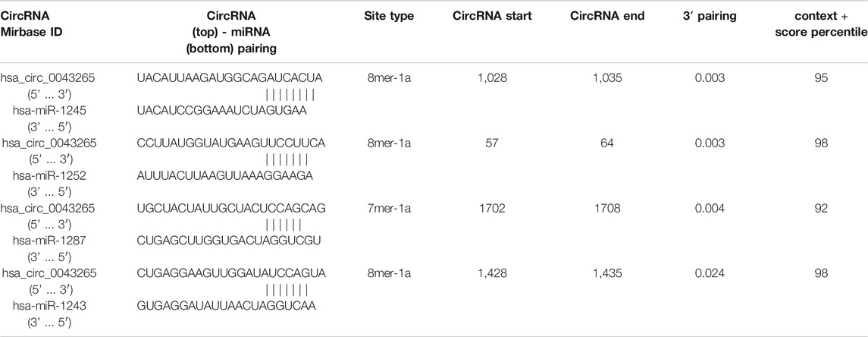Viewport: 868px width, 337px height.
Task: Select the hsa-miR-1245 row label
Action: pyautogui.click(x=49, y=111)
